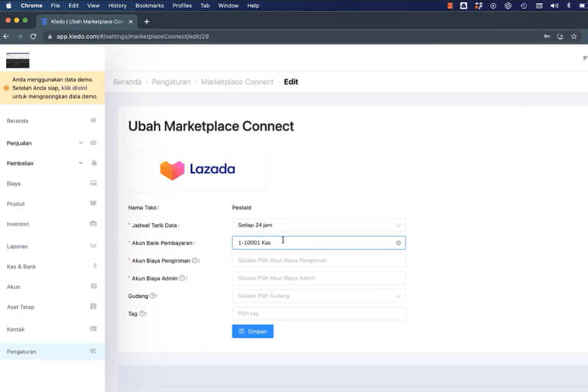Click the Aset Tetap building icon
The height and width of the screenshot is (392, 588).
pyautogui.click(x=93, y=307)
